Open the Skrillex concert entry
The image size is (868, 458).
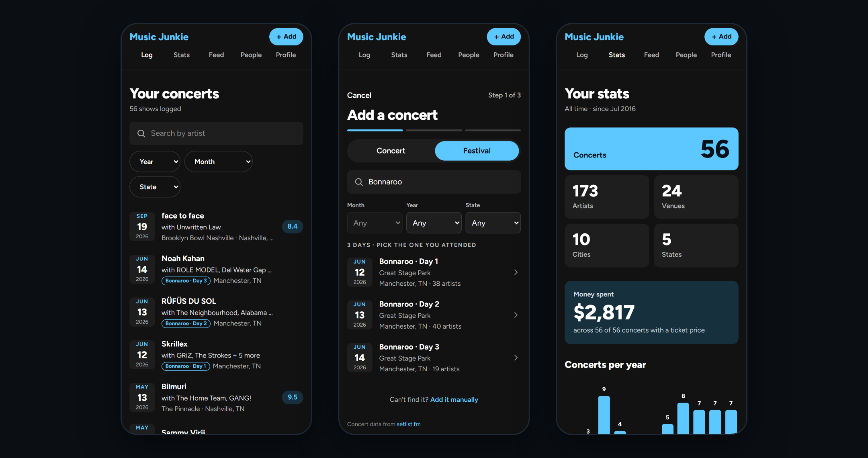click(216, 355)
